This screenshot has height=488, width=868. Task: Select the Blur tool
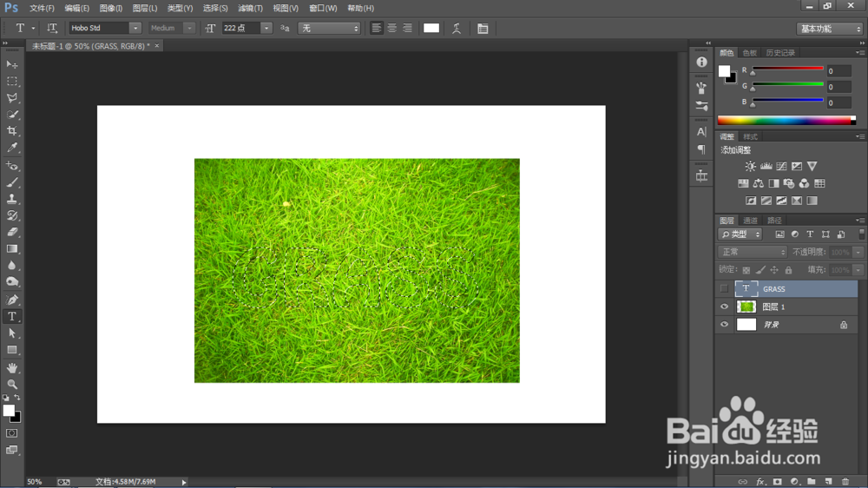(11, 266)
